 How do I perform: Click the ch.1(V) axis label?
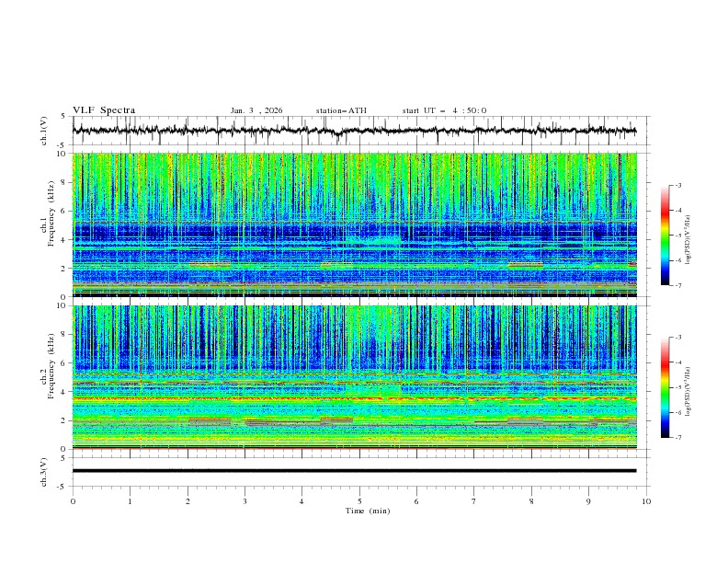45,131
